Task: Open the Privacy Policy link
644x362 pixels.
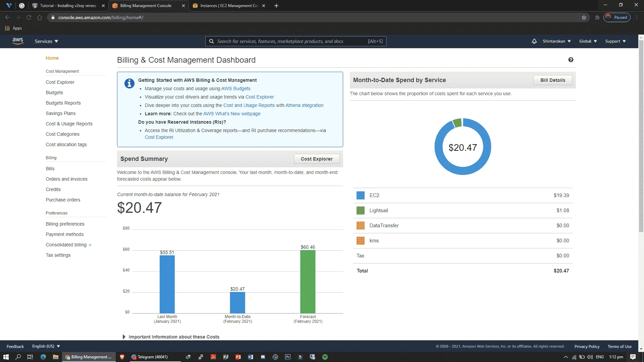Action: [x=587, y=346]
